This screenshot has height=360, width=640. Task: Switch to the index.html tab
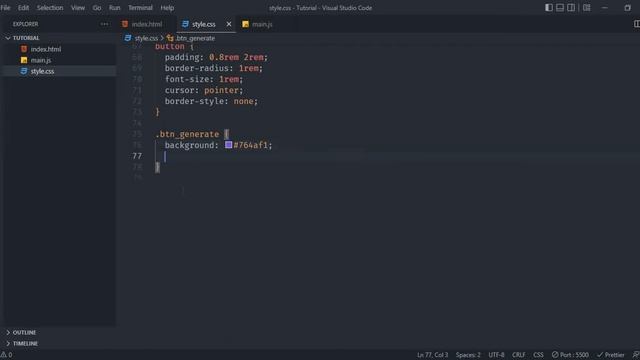point(146,24)
